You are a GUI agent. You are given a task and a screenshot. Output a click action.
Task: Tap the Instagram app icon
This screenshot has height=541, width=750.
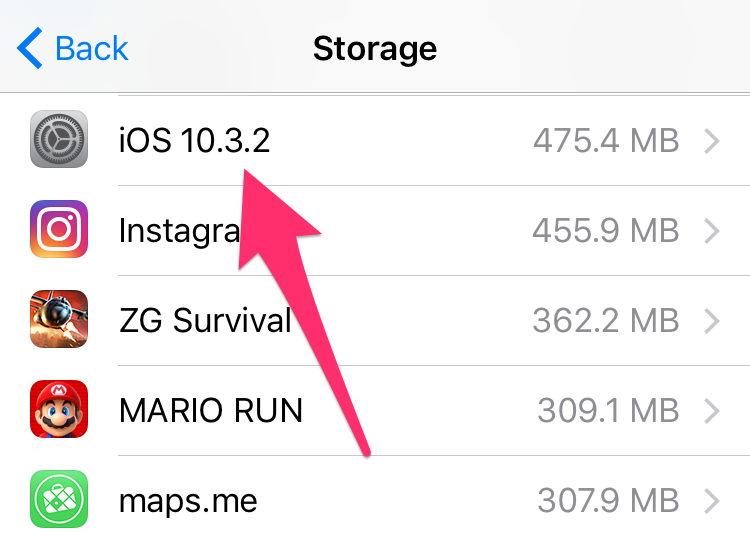tap(59, 230)
